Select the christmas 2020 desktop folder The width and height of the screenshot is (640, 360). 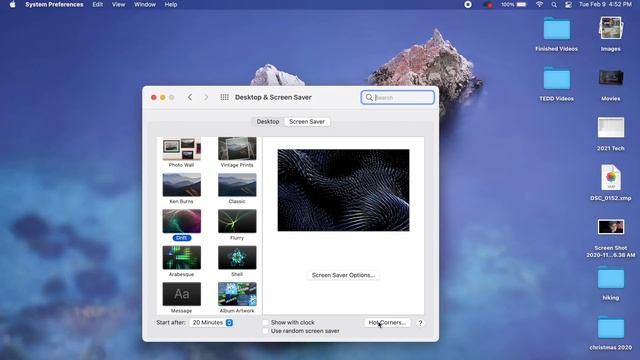point(611,333)
